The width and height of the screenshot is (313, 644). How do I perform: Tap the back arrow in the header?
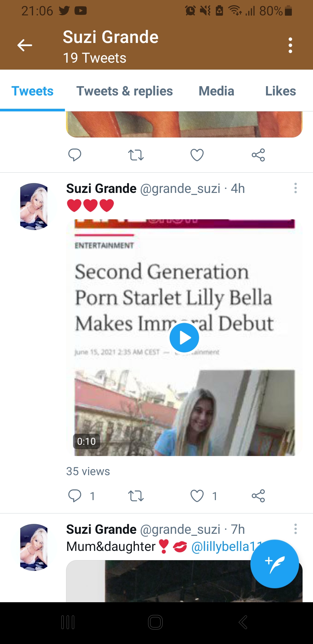(25, 45)
